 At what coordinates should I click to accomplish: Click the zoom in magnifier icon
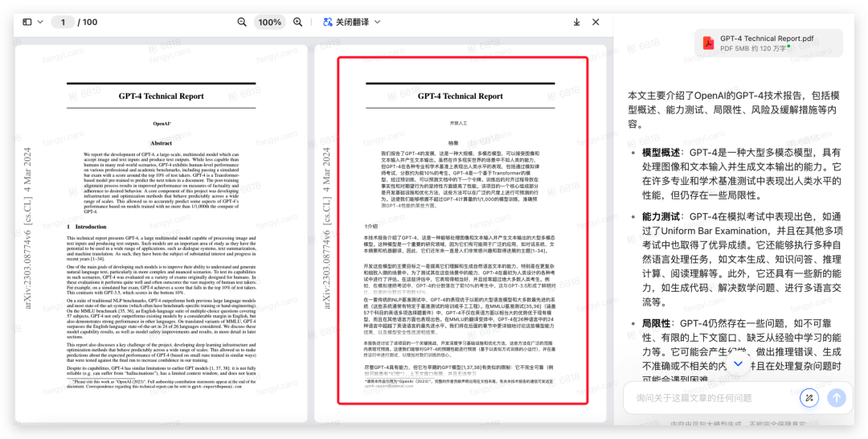tap(298, 22)
